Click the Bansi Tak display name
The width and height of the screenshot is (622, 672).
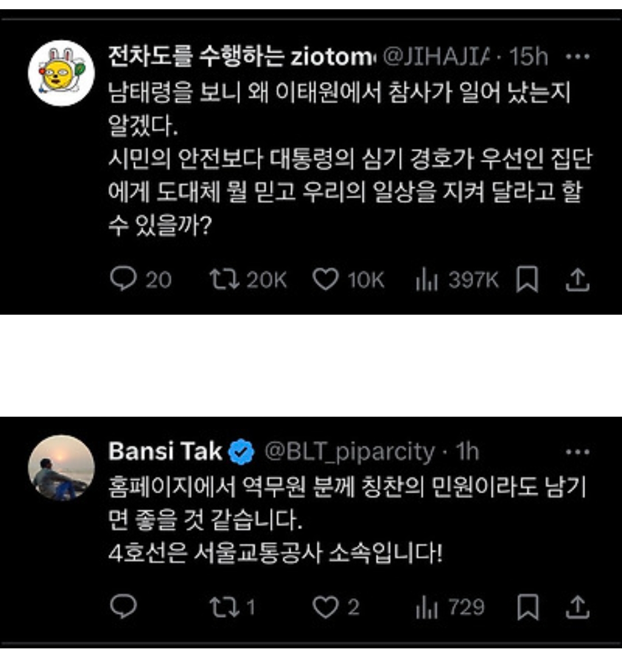tap(165, 451)
